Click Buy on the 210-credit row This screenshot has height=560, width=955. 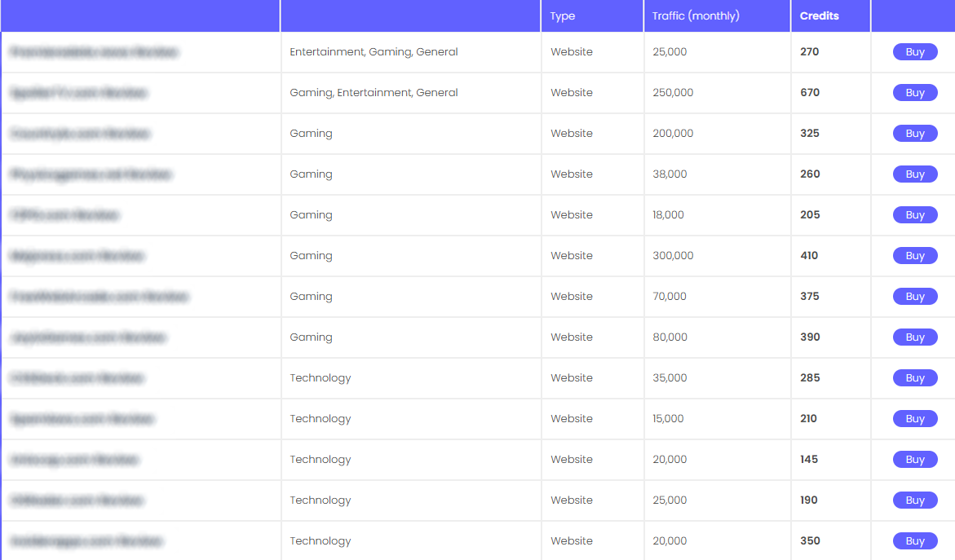[915, 419]
